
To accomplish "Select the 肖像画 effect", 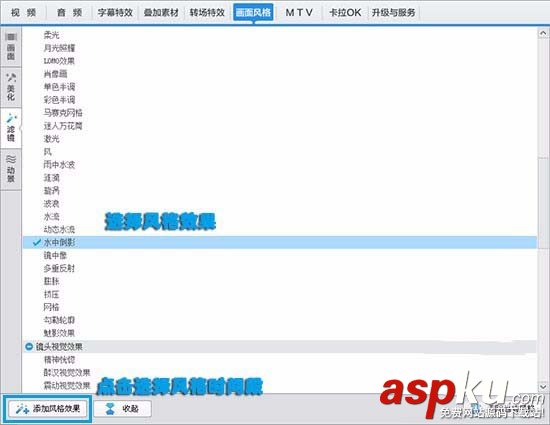I will (x=55, y=74).
